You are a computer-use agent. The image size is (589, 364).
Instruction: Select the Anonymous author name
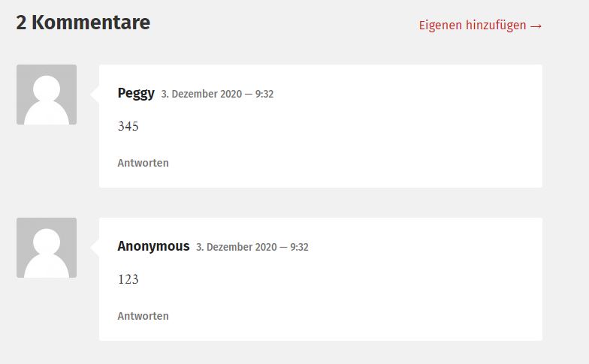153,246
